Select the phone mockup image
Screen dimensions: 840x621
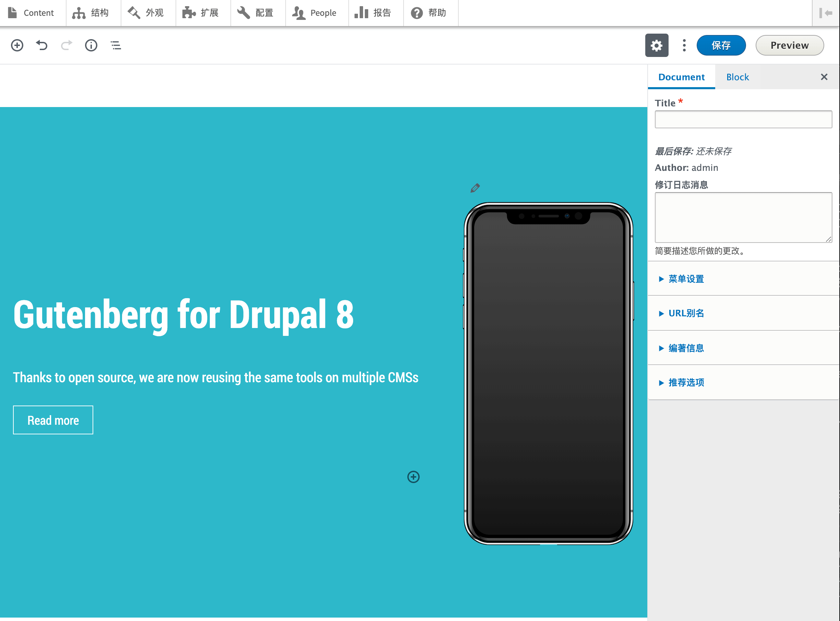tap(549, 374)
